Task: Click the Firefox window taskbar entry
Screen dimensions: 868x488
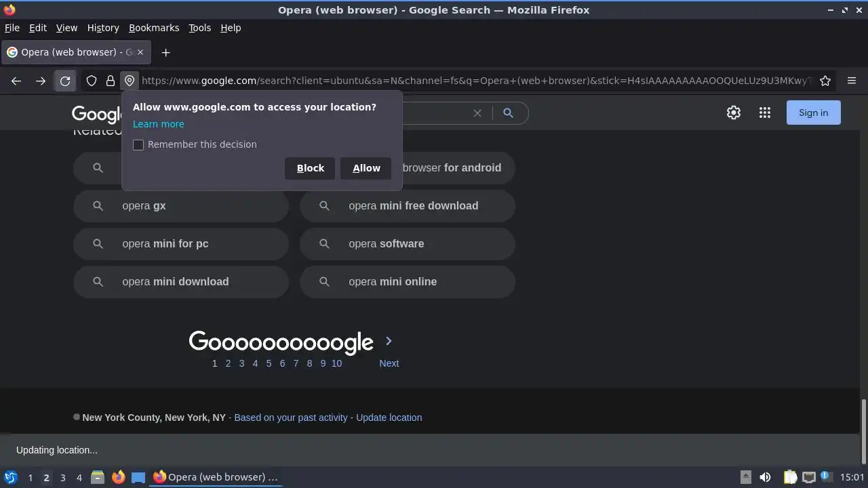Action: point(216,477)
